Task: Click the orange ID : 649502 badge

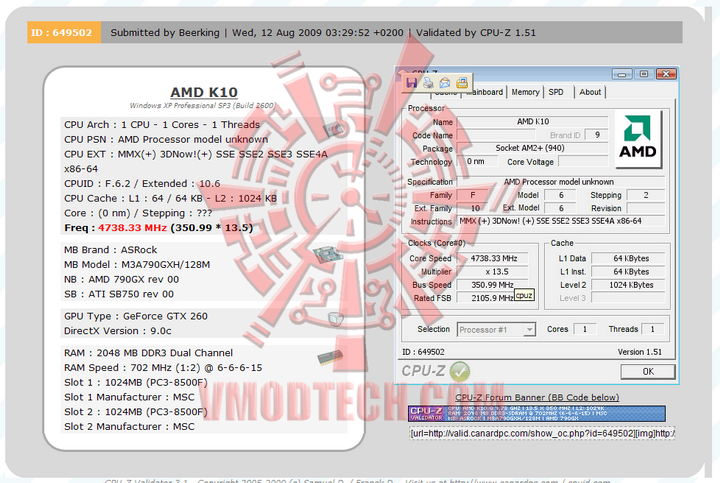Action: pos(64,33)
